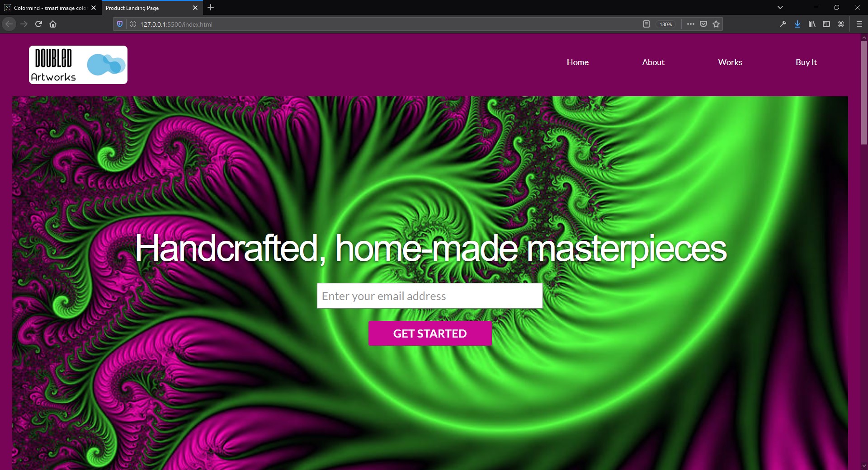Image resolution: width=868 pixels, height=470 pixels.
Task: Open page actions three-dots menu
Action: click(x=690, y=24)
